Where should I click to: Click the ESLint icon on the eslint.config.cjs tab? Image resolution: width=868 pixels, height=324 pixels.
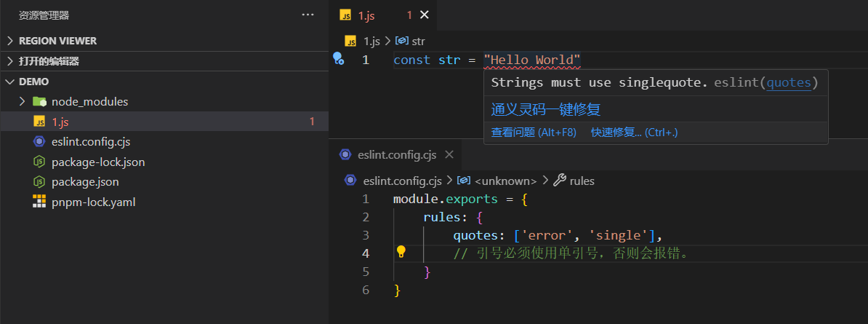click(346, 155)
